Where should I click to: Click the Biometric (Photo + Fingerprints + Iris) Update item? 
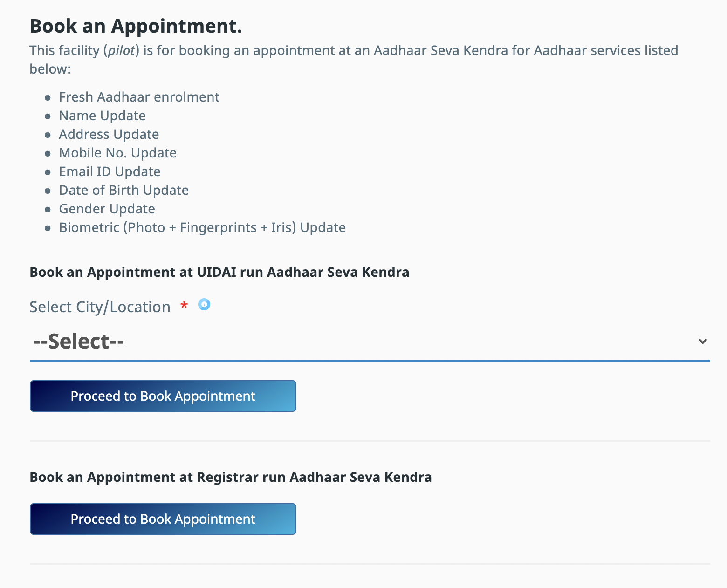pos(202,227)
